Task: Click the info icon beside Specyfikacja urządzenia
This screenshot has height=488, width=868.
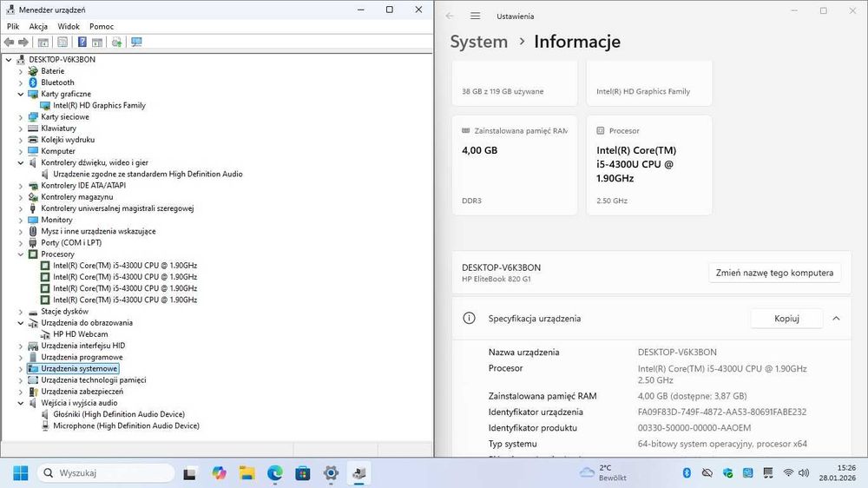Action: pyautogui.click(x=469, y=319)
